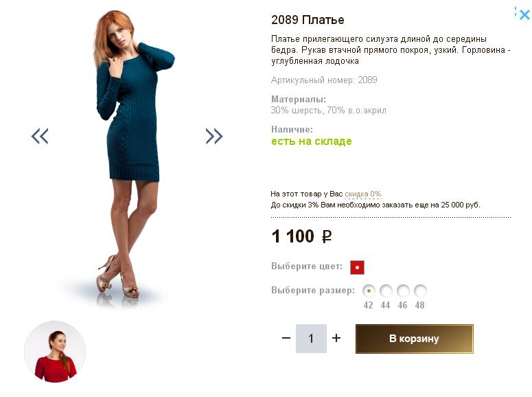
Task: Select size 48 radio button
Action: [420, 291]
